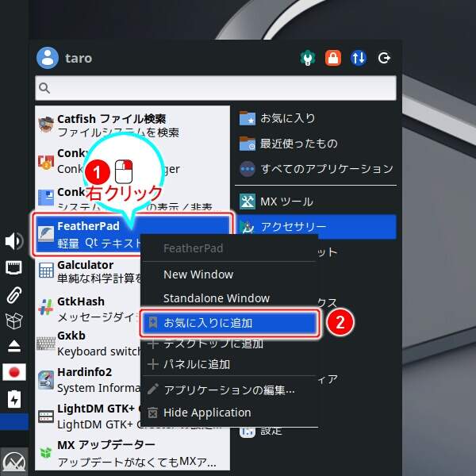This screenshot has width=476, height=476.
Task: Click the application search field
Action: 215,87
